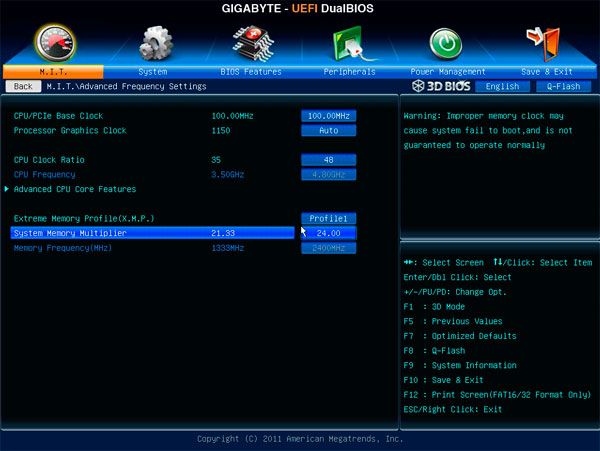Expand Advanced CPU Core Features submenu

click(x=75, y=189)
